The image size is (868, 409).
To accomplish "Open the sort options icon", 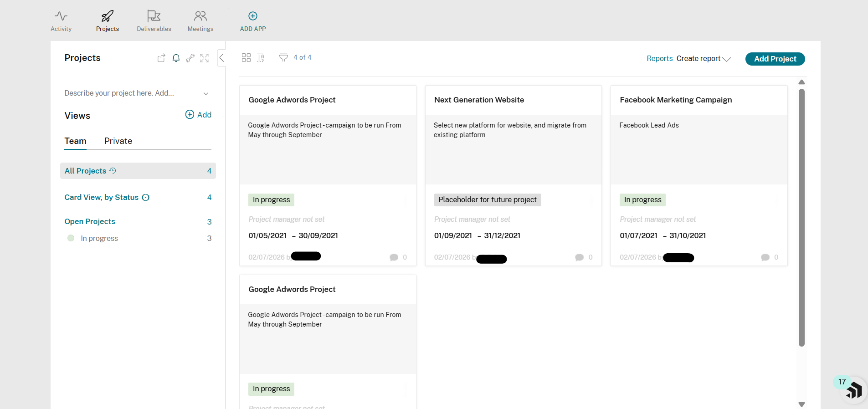I will 261,58.
